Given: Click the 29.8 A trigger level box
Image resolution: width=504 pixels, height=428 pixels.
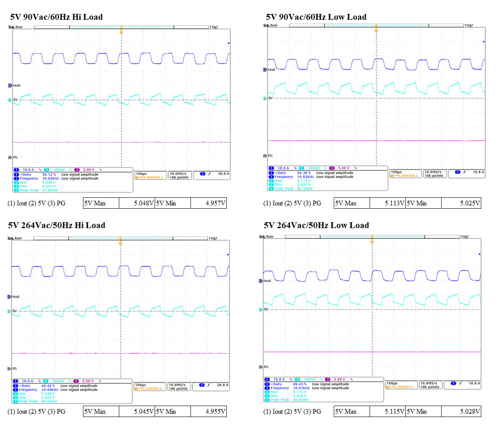Looking at the screenshot, I should 211,387.
